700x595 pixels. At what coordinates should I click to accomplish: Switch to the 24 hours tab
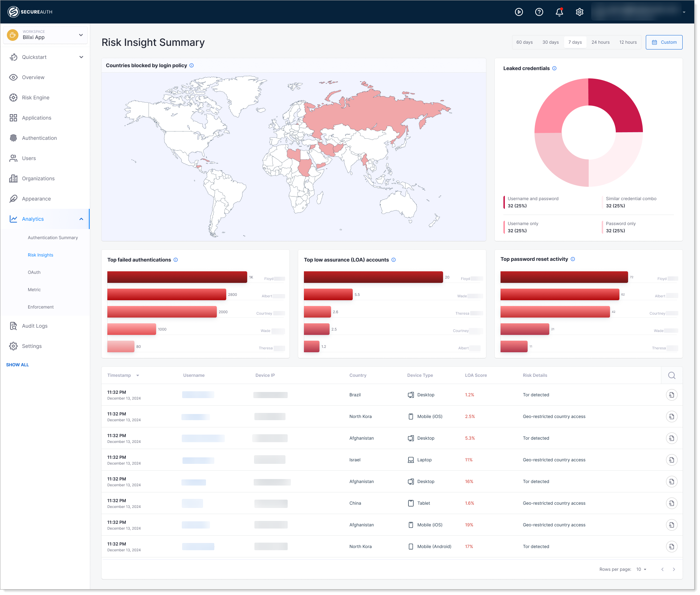pos(600,42)
